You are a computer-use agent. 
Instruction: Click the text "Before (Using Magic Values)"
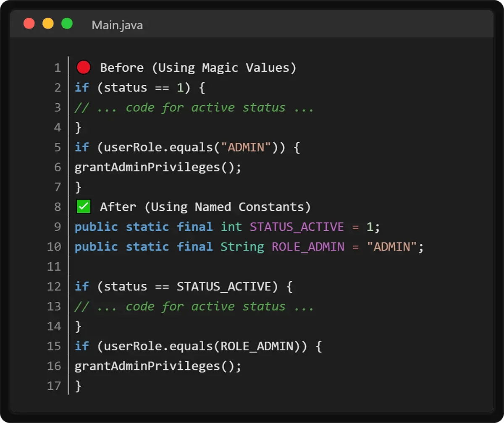198,68
